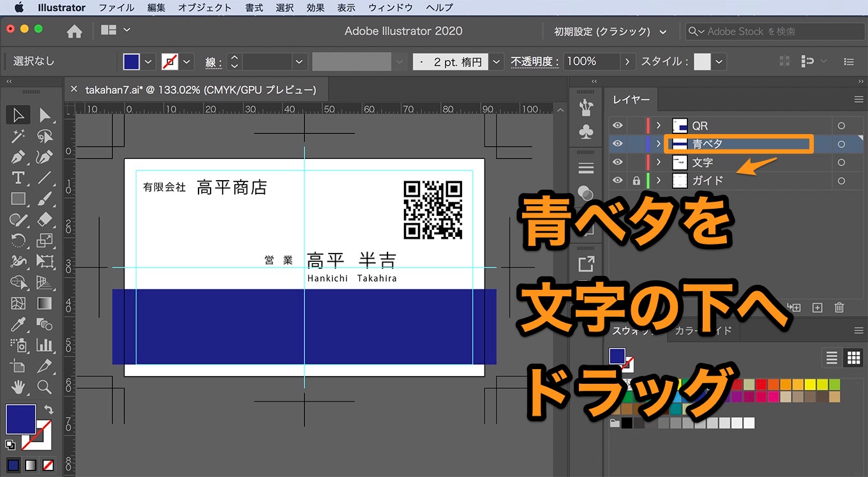Select the Perspective Grid tool
The width and height of the screenshot is (868, 477).
click(x=45, y=282)
